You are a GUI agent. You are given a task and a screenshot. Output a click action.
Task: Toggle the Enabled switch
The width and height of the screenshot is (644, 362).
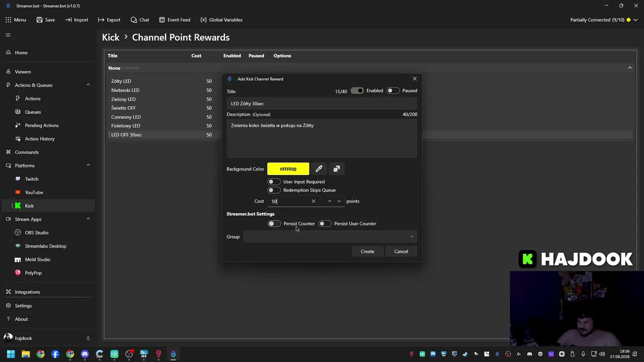pyautogui.click(x=357, y=90)
